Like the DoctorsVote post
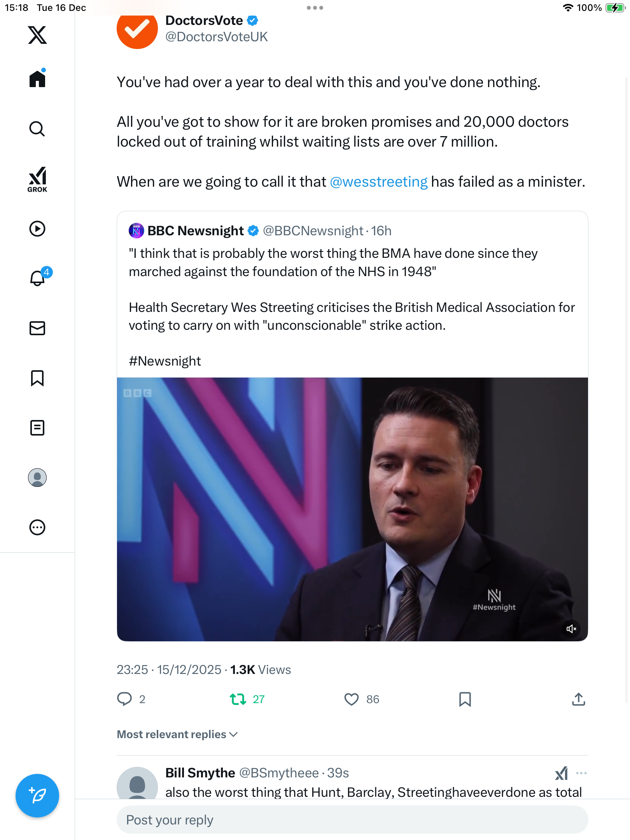Screen dimensions: 630x840 (x=352, y=699)
